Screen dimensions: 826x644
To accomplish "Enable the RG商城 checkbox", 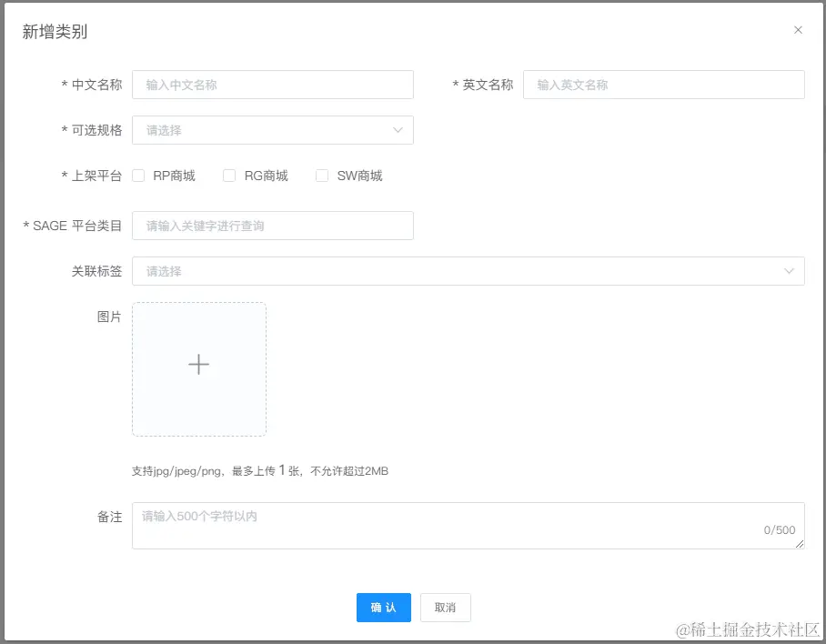I will (229, 176).
